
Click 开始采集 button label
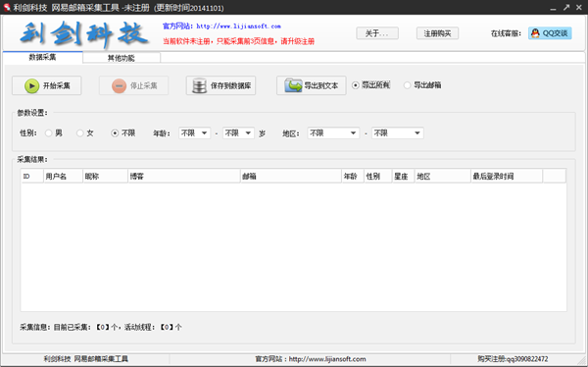pyautogui.click(x=56, y=85)
